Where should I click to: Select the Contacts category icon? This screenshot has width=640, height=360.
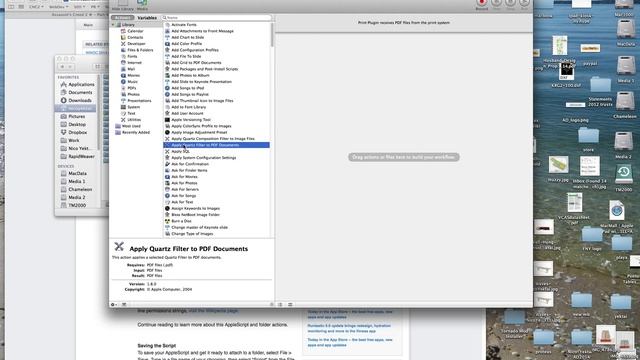(x=123, y=37)
